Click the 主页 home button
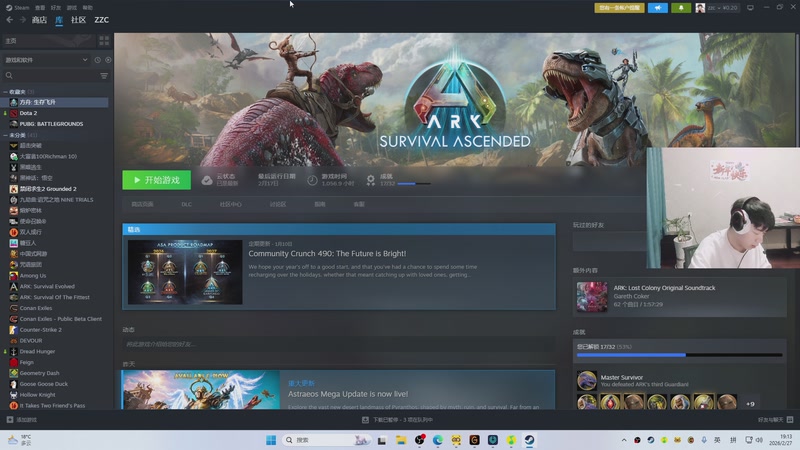 (48, 40)
